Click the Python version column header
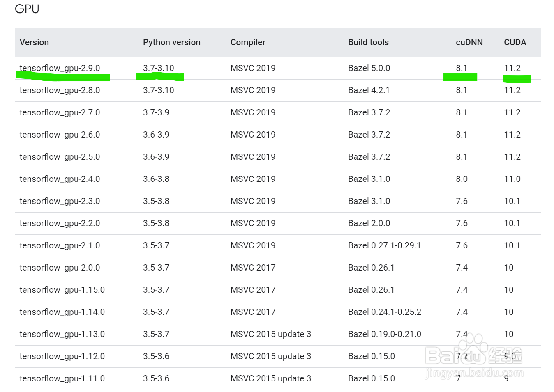554x392 pixels. pyautogui.click(x=171, y=42)
